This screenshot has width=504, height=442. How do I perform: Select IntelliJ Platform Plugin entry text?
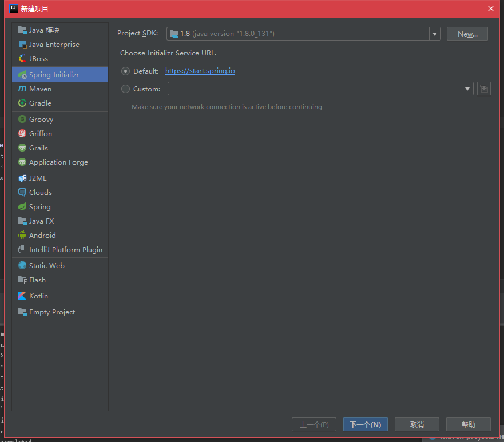66,250
